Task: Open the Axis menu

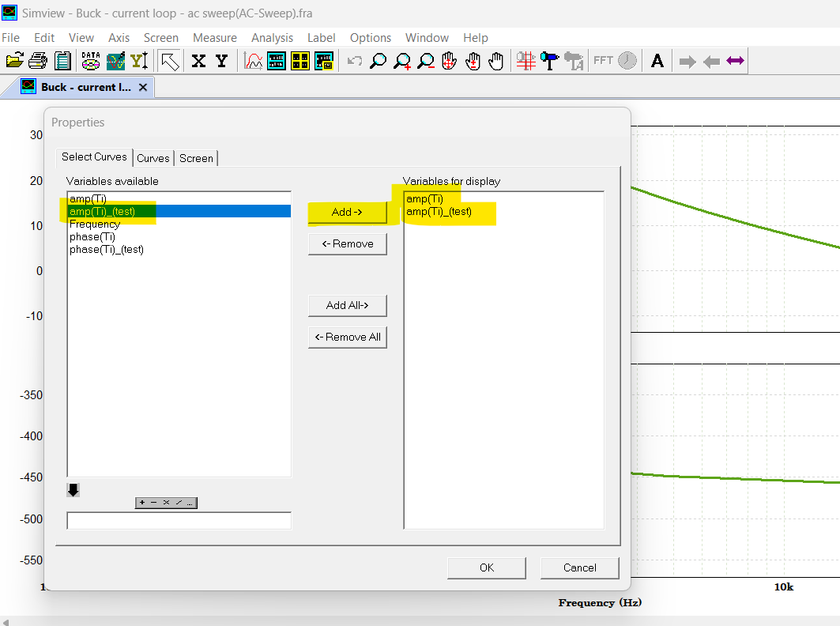Action: pyautogui.click(x=119, y=37)
